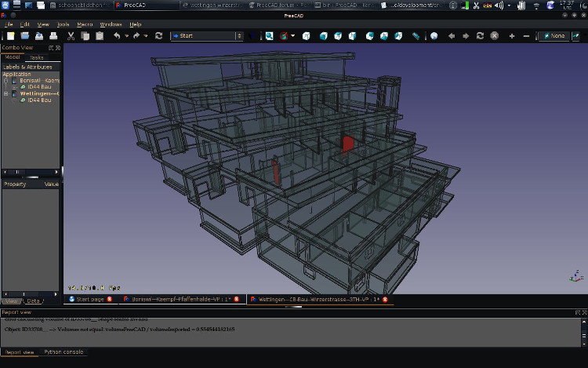Click the navigate back arrow icon
The image size is (588, 368).
point(452,36)
